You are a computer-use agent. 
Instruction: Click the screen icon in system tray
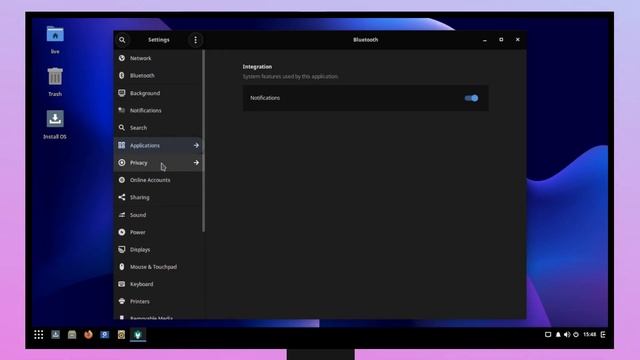pos(548,335)
